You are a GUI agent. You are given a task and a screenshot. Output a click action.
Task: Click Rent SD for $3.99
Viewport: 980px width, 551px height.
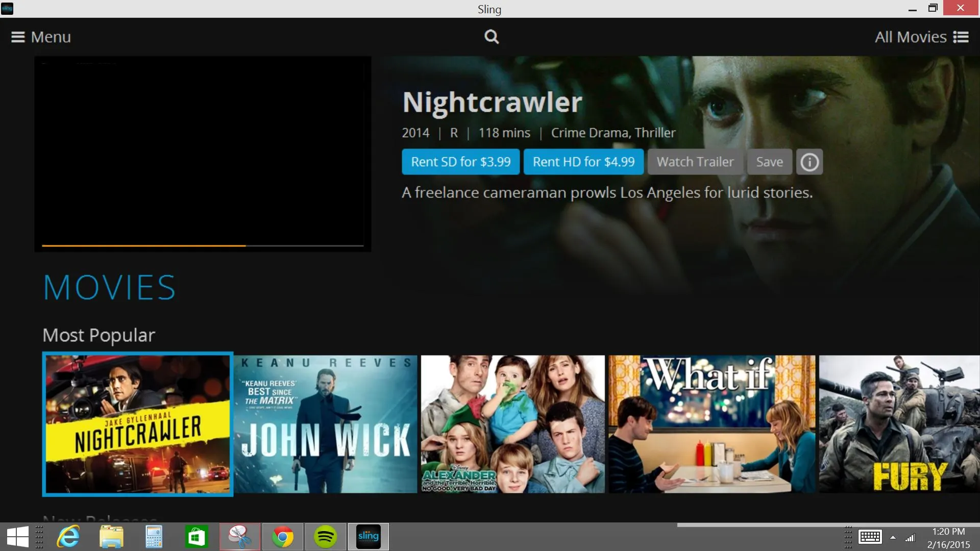pyautogui.click(x=461, y=162)
